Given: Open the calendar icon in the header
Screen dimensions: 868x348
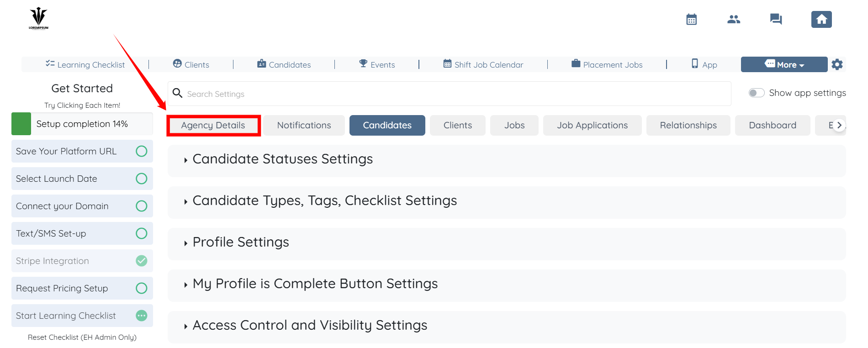Looking at the screenshot, I should pyautogui.click(x=691, y=19).
